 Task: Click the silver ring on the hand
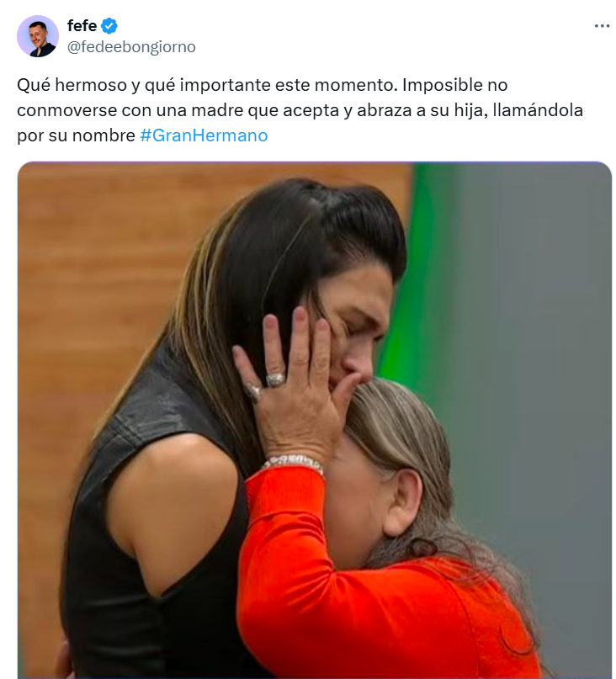point(275,379)
